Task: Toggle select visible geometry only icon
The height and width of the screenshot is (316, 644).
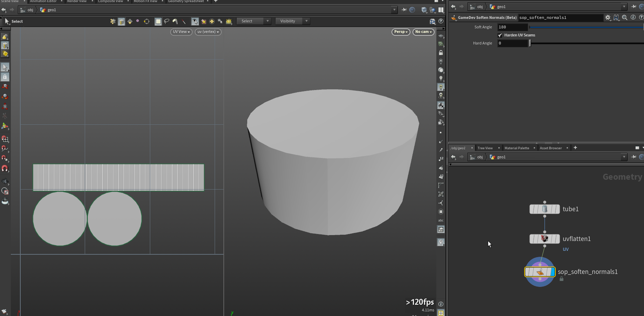Action: [x=195, y=21]
